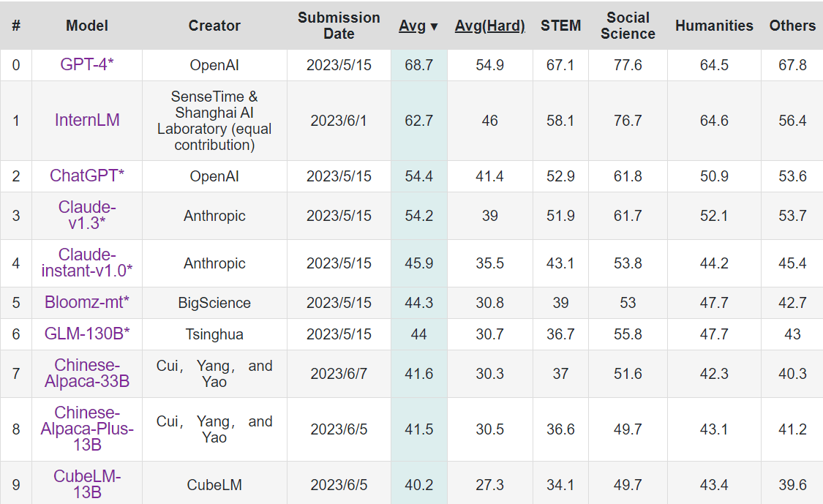Click the Model column header

[87, 26]
